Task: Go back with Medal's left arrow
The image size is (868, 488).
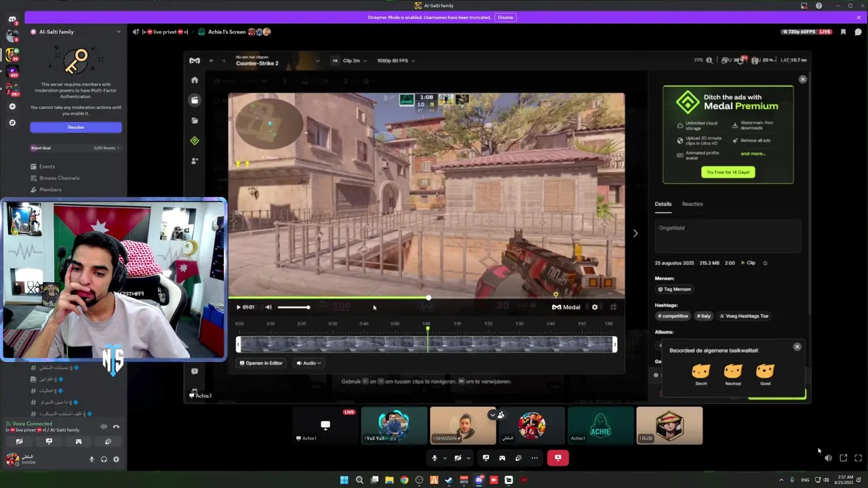Action: click(212, 60)
